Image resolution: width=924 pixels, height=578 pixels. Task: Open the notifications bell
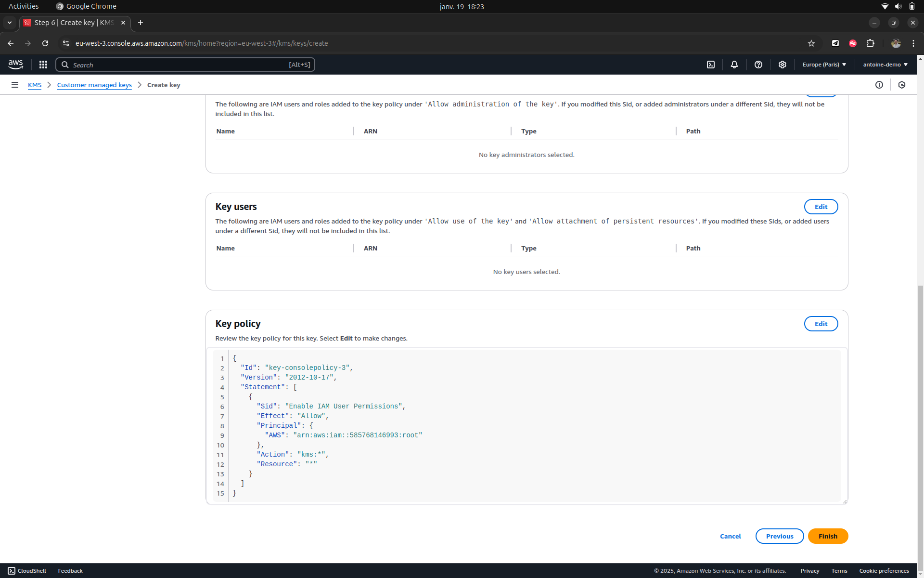(734, 65)
